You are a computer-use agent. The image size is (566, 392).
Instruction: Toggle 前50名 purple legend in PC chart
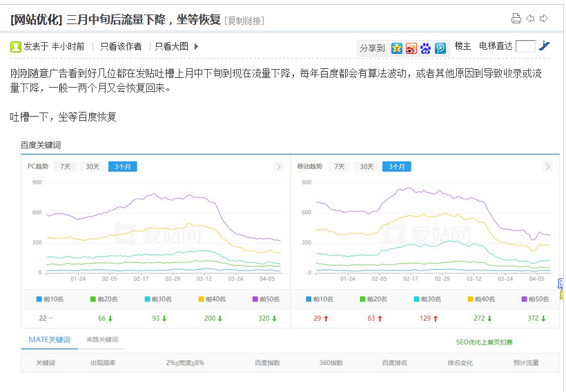(x=266, y=299)
